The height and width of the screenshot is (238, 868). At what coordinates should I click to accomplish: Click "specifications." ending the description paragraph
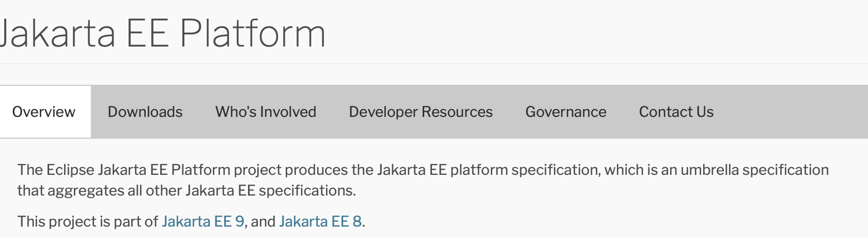pyautogui.click(x=307, y=190)
